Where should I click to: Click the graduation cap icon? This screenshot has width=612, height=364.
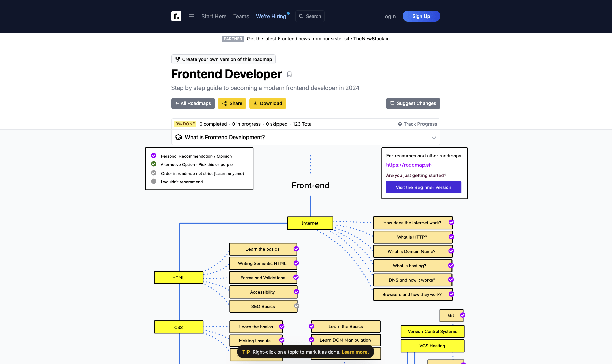tap(178, 137)
